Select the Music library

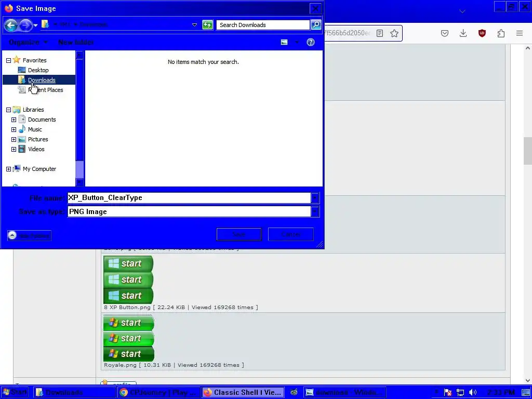point(35,129)
